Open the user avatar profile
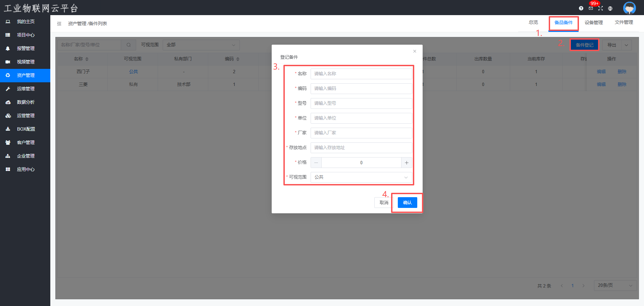 (x=629, y=8)
